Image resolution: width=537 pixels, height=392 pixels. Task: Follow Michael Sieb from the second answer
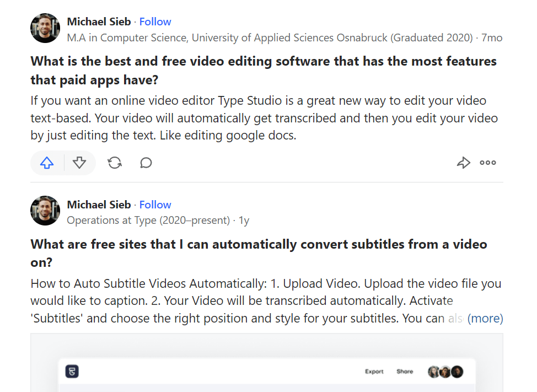tap(155, 205)
